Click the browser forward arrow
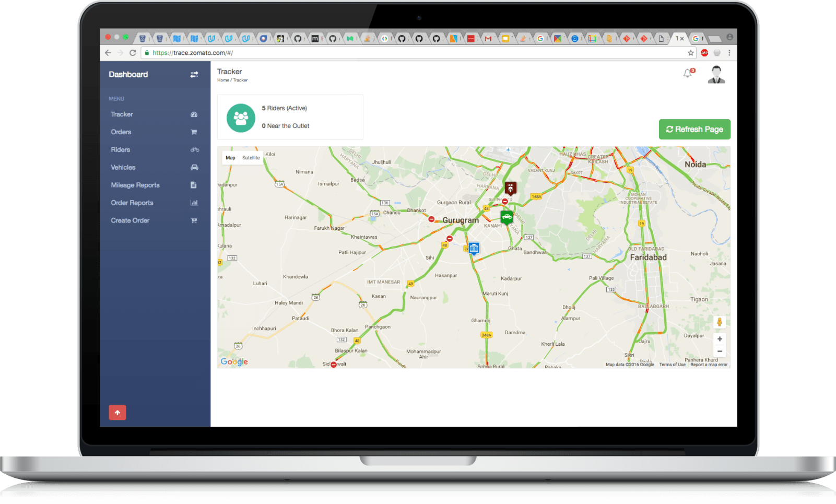This screenshot has height=504, width=836. click(x=120, y=53)
